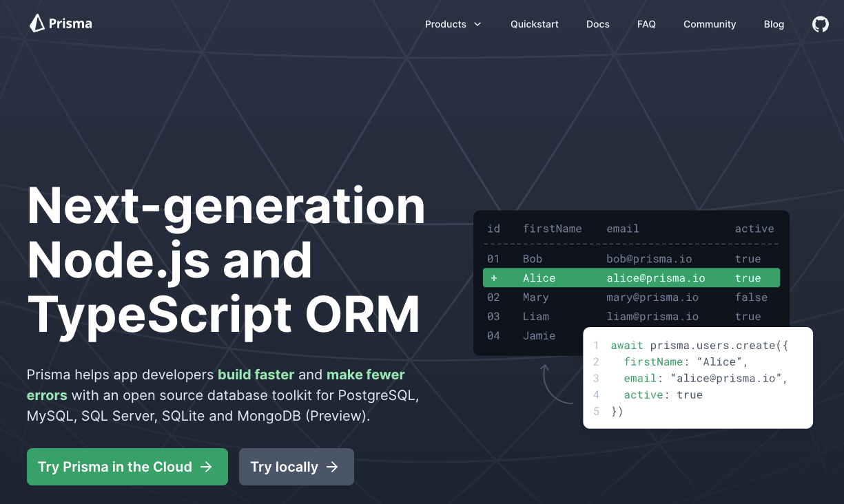Screen dimensions: 844x504
Task: Click the active: true code line
Action: [663, 395]
